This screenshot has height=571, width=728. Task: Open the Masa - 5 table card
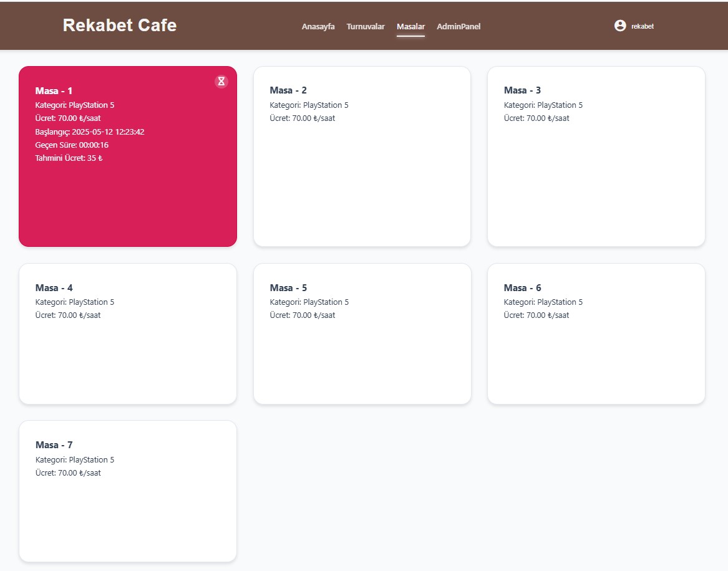click(362, 333)
